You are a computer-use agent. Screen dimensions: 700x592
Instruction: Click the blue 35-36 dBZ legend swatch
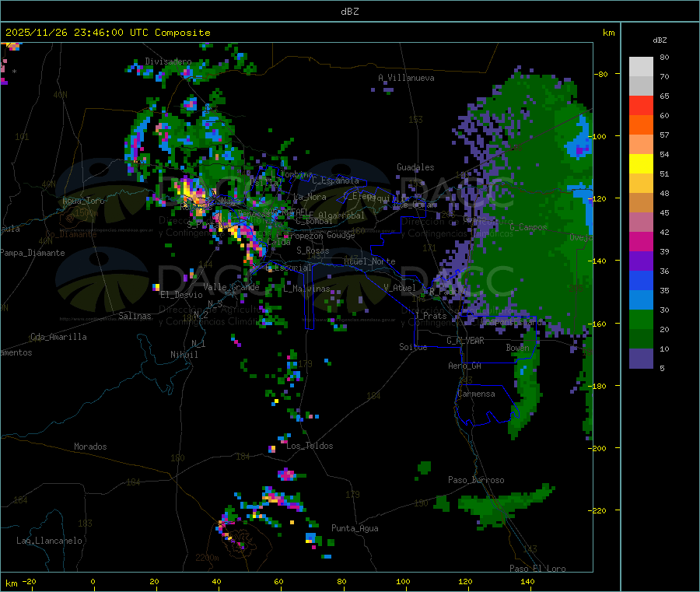tap(641, 280)
